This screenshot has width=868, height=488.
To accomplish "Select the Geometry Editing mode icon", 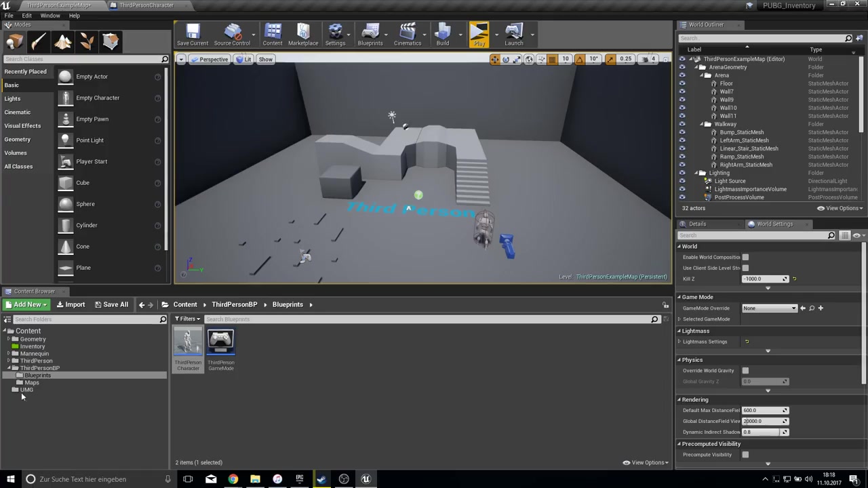I will (x=111, y=42).
